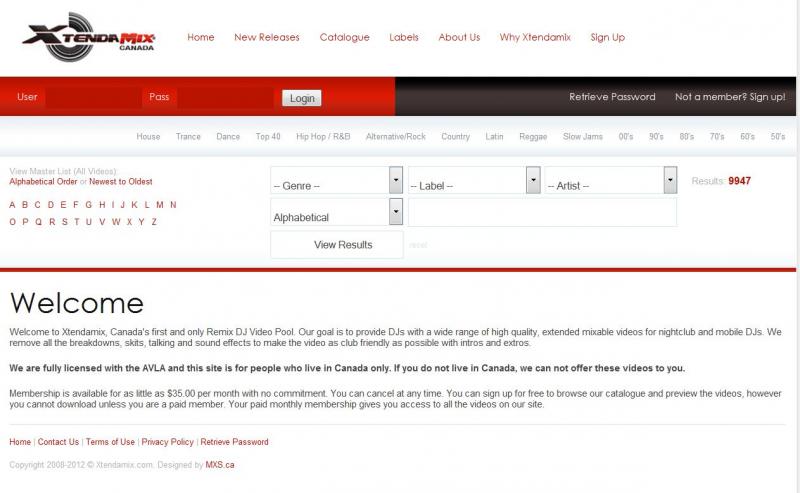Browse 70's videos
This screenshot has height=493, width=800.
point(717,136)
